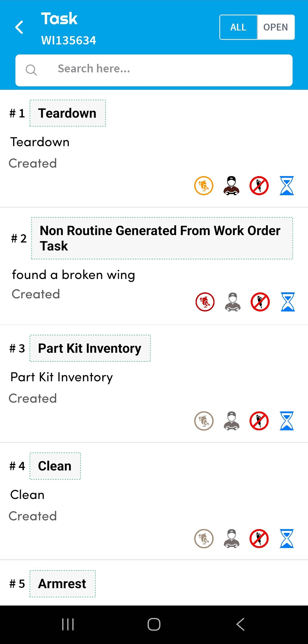Switch to the ALL filter
Image resolution: width=308 pixels, height=644 pixels.
238,27
